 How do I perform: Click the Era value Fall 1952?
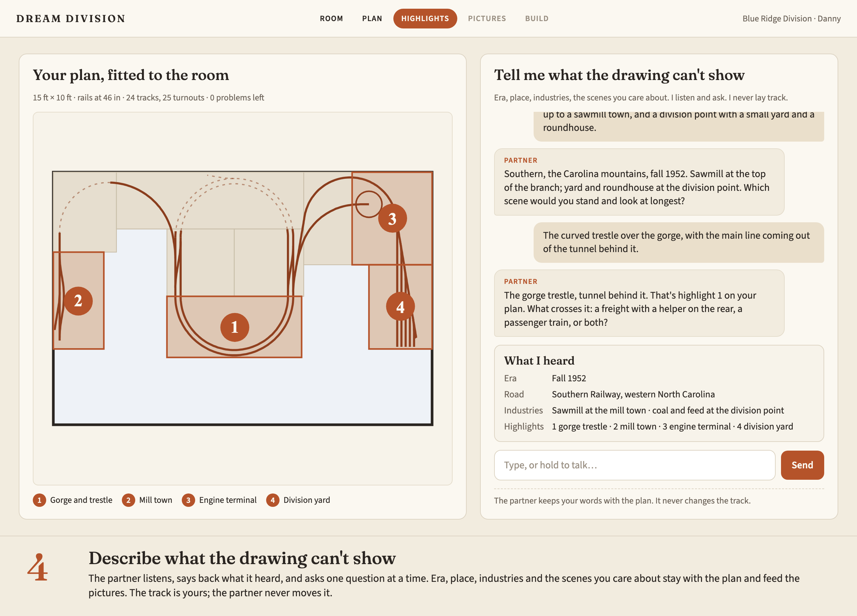pyautogui.click(x=569, y=378)
